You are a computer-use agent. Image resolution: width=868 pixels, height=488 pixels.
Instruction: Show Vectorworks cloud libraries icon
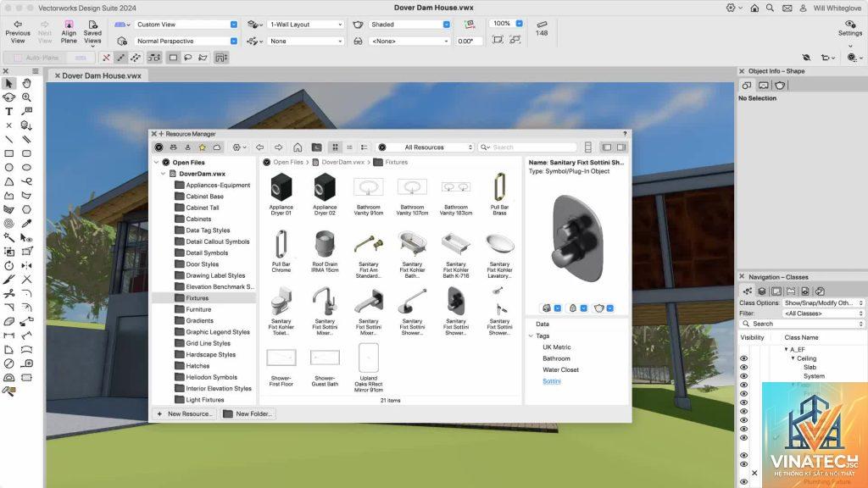[x=216, y=147]
